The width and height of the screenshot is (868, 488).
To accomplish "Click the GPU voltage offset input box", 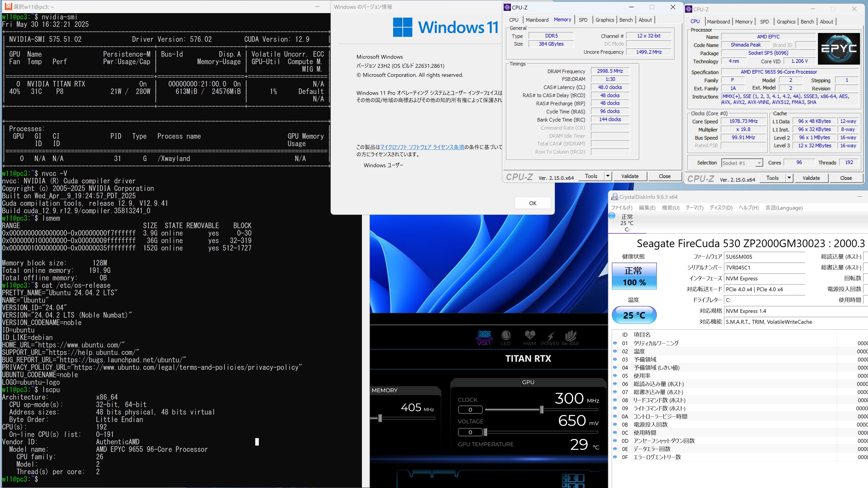I will 470,432.
